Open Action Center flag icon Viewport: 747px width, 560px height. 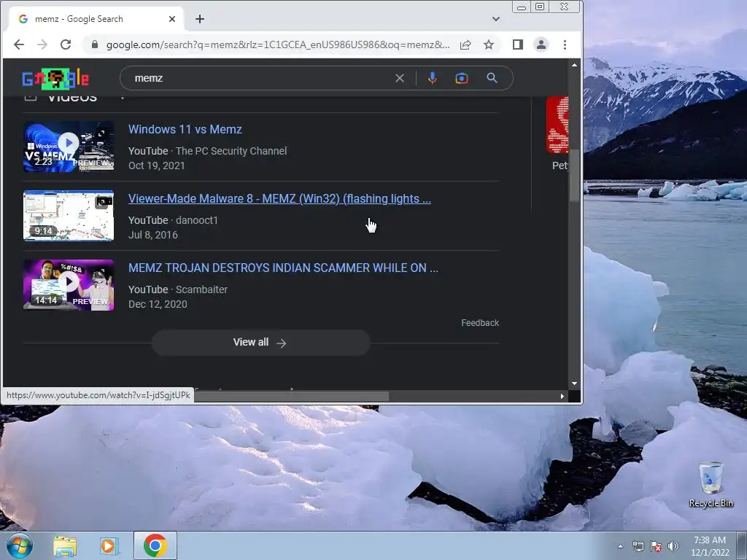656,546
